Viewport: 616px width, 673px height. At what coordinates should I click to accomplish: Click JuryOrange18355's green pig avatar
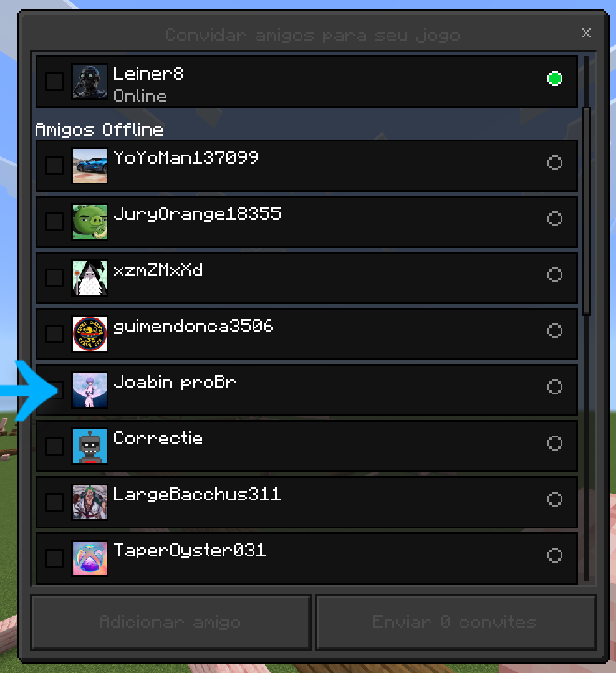point(89,222)
